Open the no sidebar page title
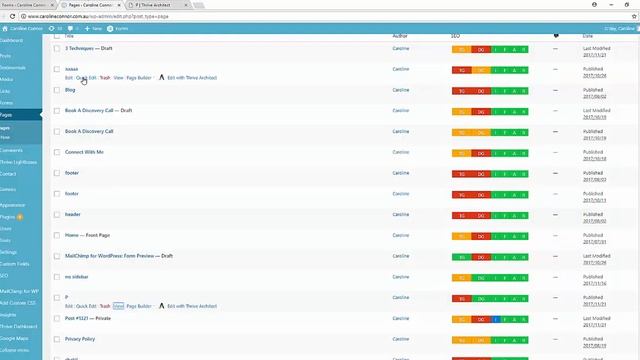Image resolution: width=640 pixels, height=360 pixels. [x=76, y=277]
